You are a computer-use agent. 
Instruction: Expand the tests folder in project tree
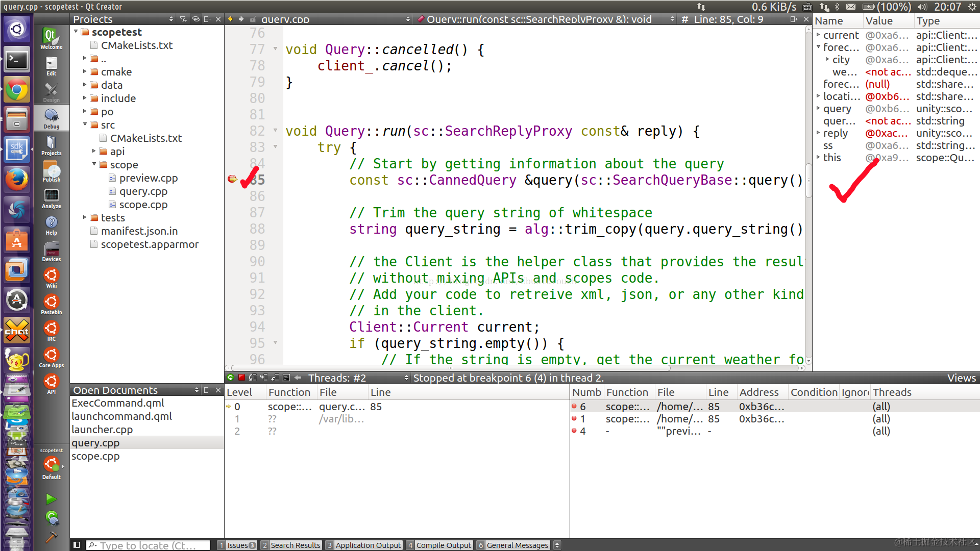85,217
